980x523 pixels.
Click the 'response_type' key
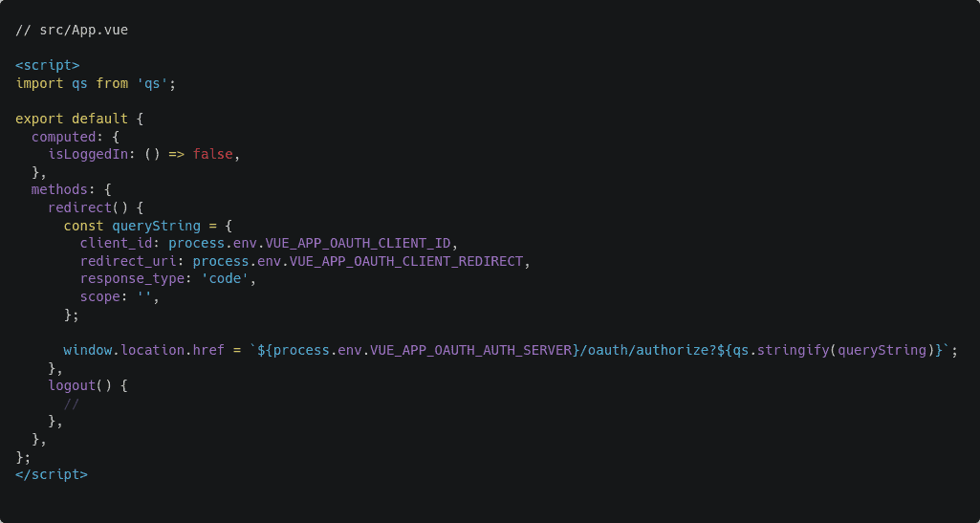tap(132, 278)
